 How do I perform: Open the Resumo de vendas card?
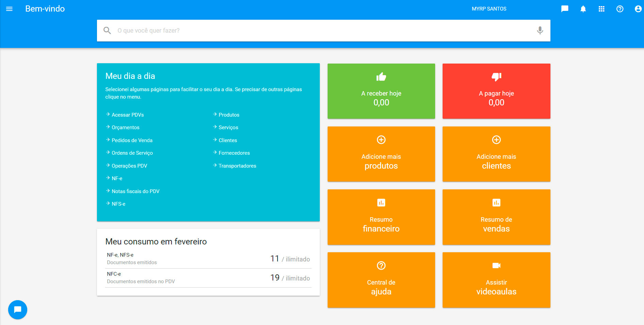pos(496,217)
